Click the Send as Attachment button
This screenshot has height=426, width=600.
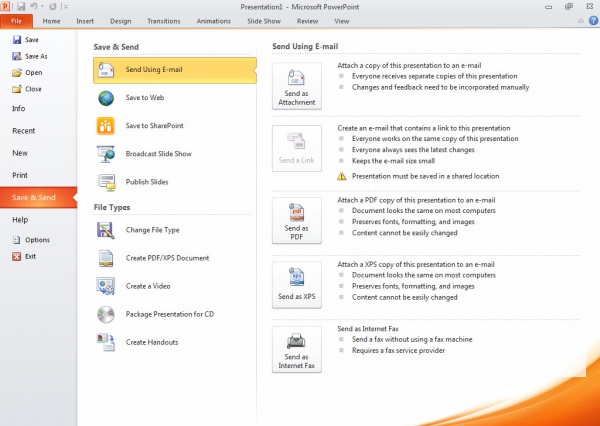pos(297,86)
